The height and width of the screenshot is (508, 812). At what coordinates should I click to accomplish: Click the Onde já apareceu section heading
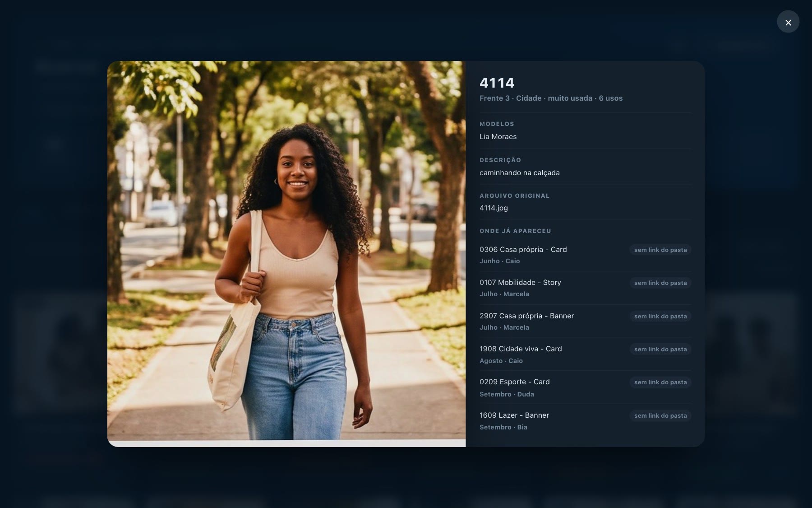pos(515,231)
